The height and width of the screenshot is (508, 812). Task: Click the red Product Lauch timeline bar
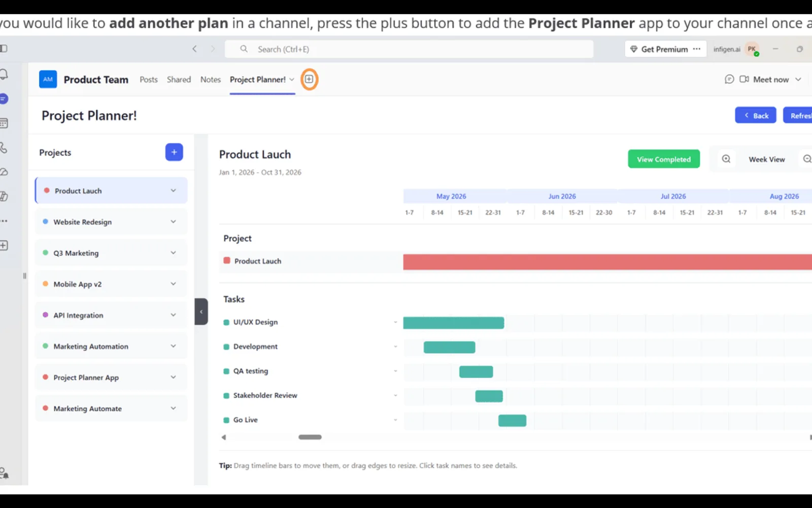click(607, 262)
